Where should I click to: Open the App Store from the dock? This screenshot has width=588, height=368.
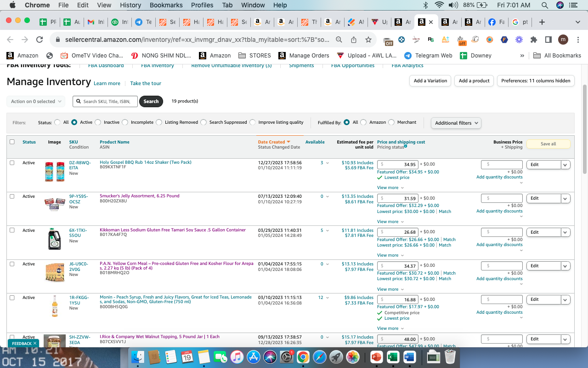click(254, 357)
